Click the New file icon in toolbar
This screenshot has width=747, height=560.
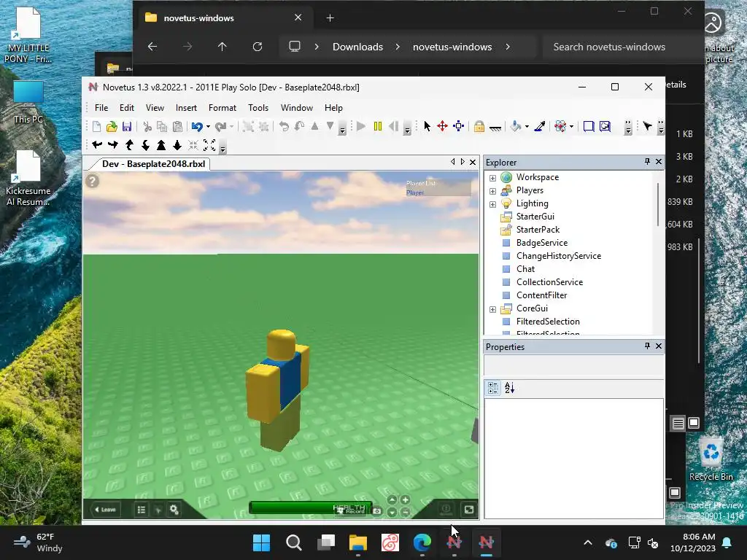click(x=97, y=126)
